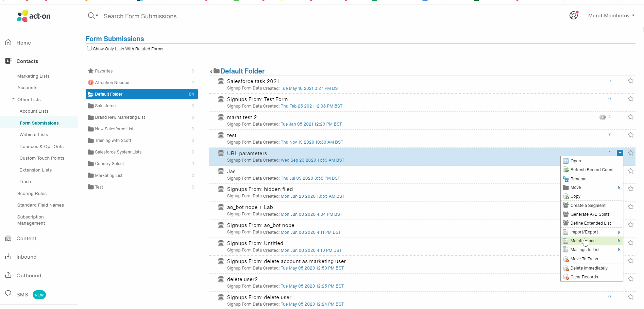
Task: Collapse the Other Lists section
Action: (14, 99)
